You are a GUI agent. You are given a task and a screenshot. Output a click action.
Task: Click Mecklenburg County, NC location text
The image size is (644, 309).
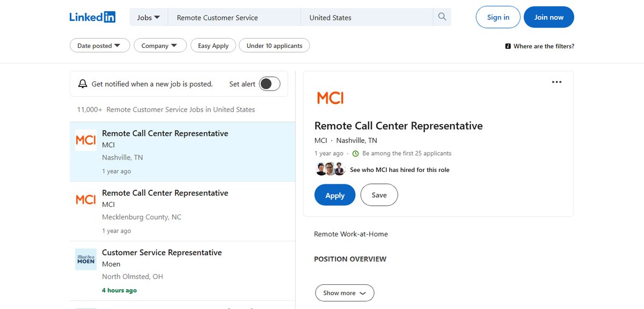coord(142,217)
